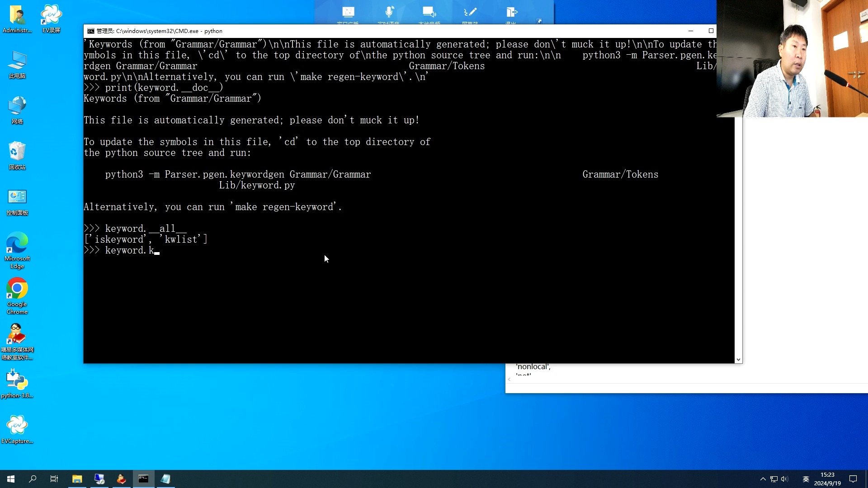868x488 pixels.
Task: Toggle the real-time voice microphone icon
Action: tap(389, 12)
